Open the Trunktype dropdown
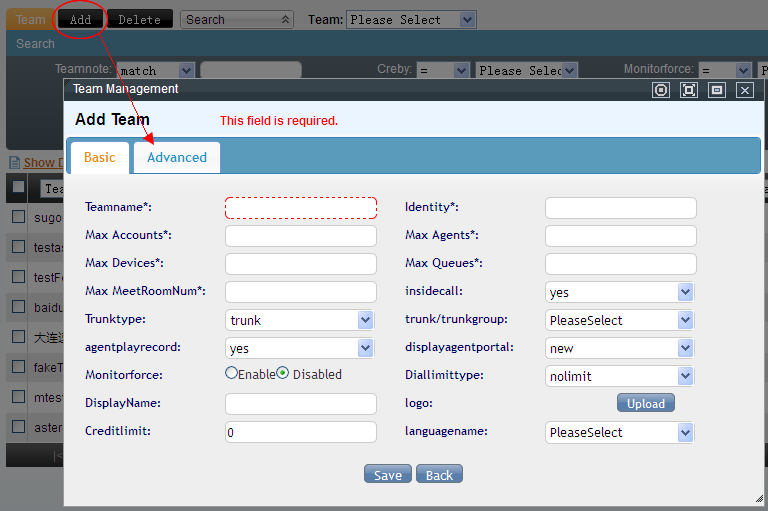 [365, 320]
